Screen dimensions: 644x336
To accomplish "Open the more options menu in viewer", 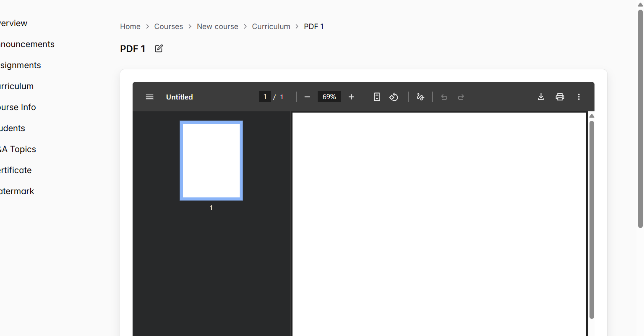I will (x=579, y=97).
